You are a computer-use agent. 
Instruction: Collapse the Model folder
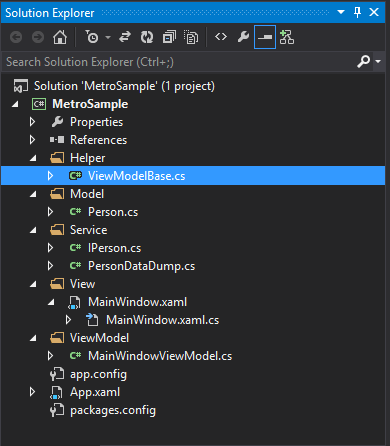33,194
